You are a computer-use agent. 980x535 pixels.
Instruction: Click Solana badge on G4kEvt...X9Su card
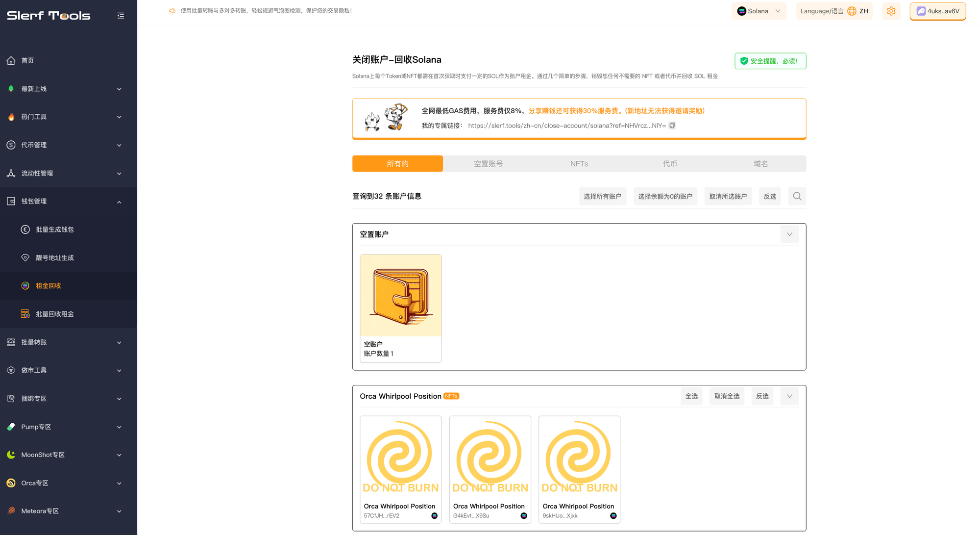pyautogui.click(x=524, y=516)
